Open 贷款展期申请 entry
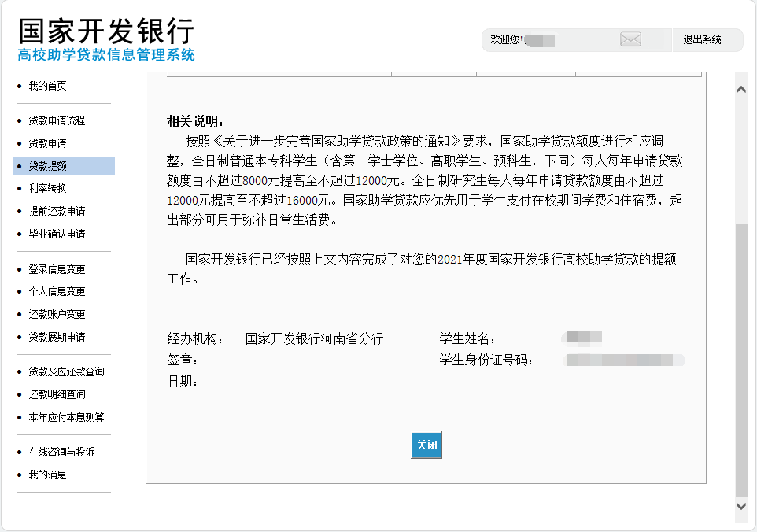757x532 pixels. pyautogui.click(x=57, y=337)
